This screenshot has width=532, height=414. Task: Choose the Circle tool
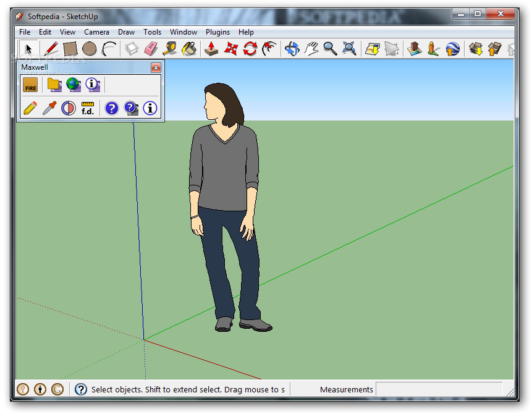point(89,49)
